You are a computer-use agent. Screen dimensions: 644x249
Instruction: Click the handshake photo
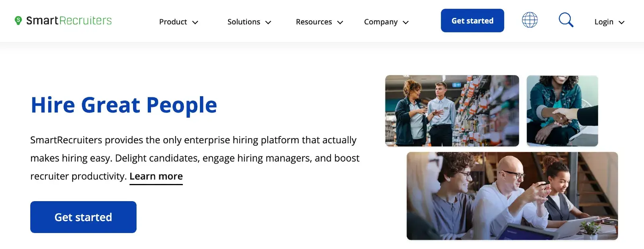click(x=562, y=111)
